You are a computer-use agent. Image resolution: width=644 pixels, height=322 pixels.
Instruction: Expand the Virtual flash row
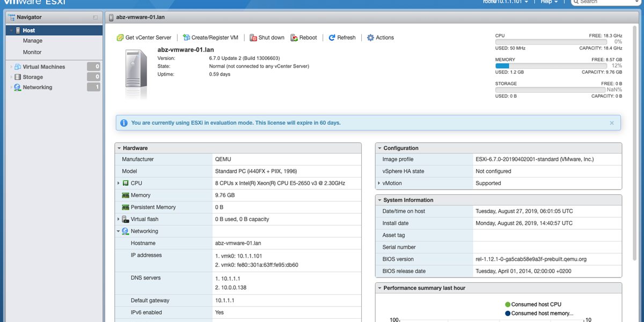[119, 219]
